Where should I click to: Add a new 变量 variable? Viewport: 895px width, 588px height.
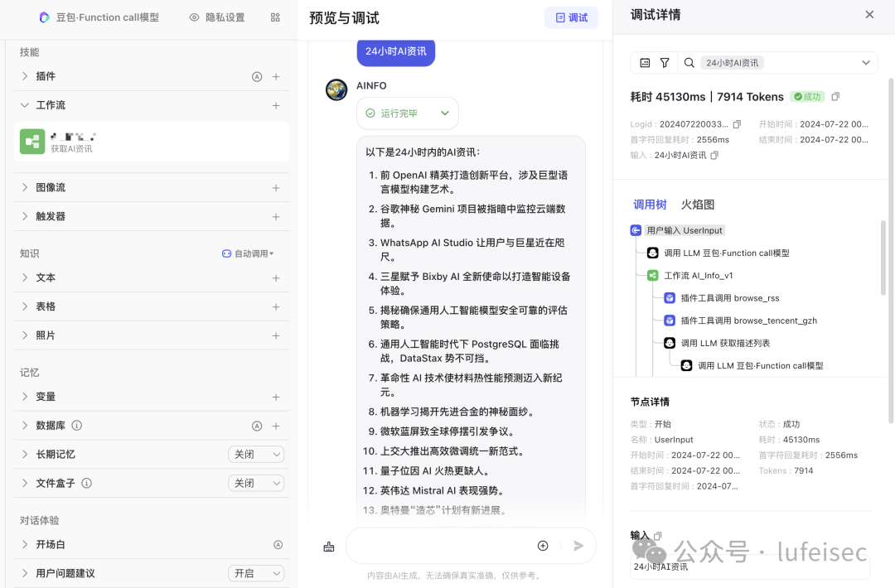(276, 397)
